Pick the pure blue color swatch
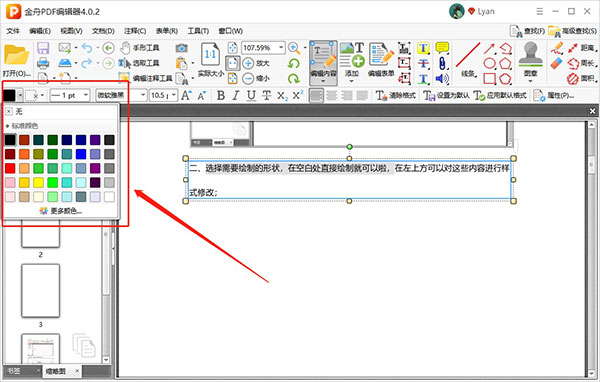Viewport: 600px width, 382px height. [81, 154]
